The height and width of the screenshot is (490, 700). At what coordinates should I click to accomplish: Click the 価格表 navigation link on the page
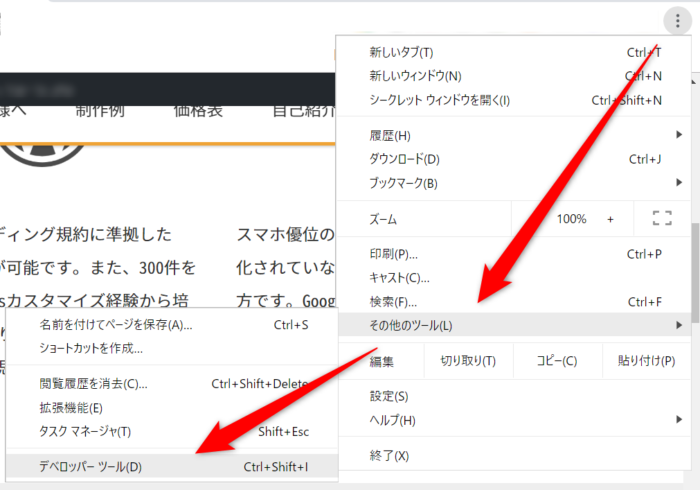[197, 110]
